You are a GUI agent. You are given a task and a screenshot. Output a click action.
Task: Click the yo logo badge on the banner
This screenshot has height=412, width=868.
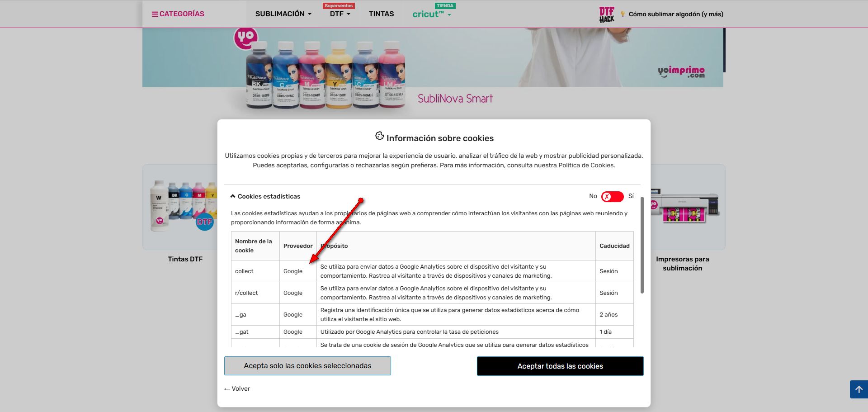[245, 38]
